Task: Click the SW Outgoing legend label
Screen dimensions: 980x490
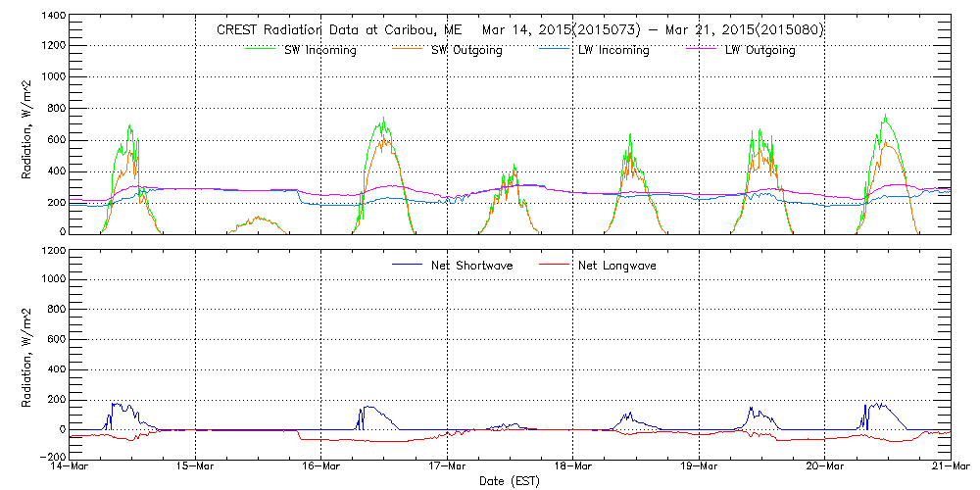Action: (466, 50)
